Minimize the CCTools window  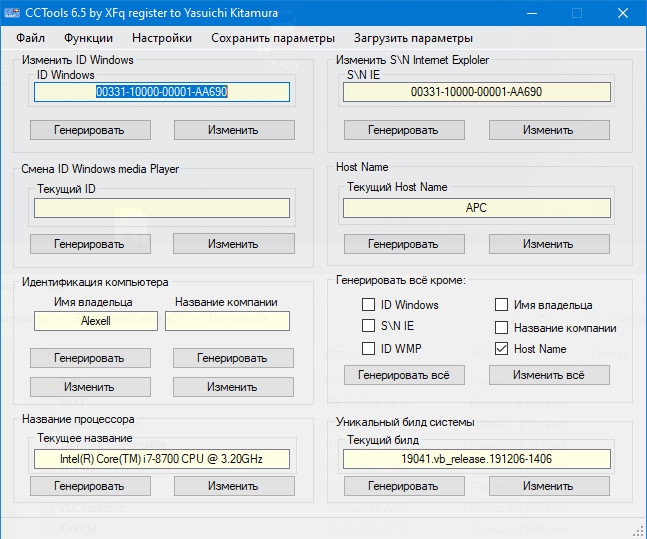click(532, 13)
